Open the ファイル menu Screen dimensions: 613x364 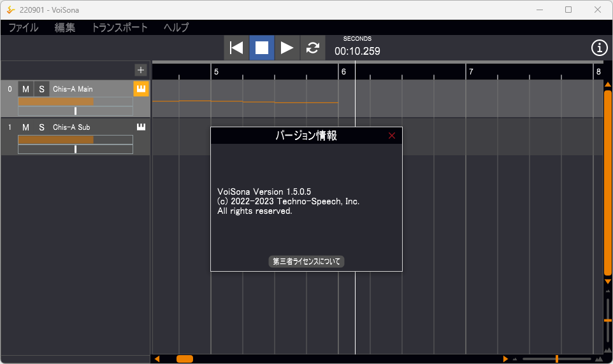24,27
